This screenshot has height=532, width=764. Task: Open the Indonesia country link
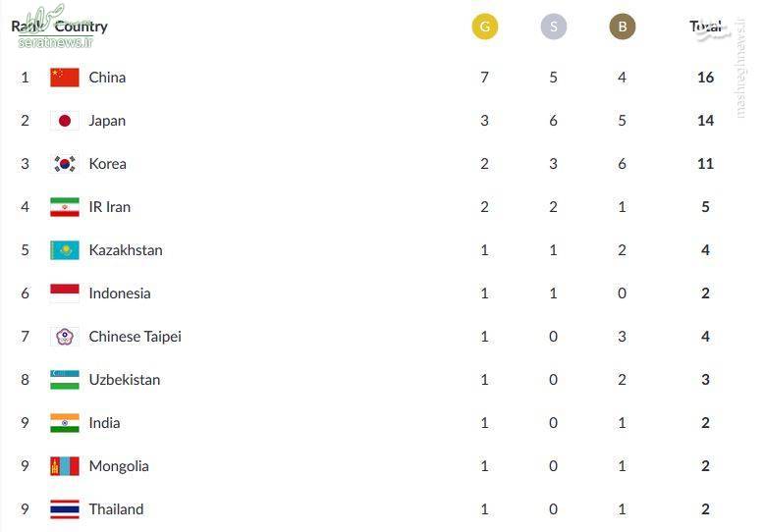[120, 293]
